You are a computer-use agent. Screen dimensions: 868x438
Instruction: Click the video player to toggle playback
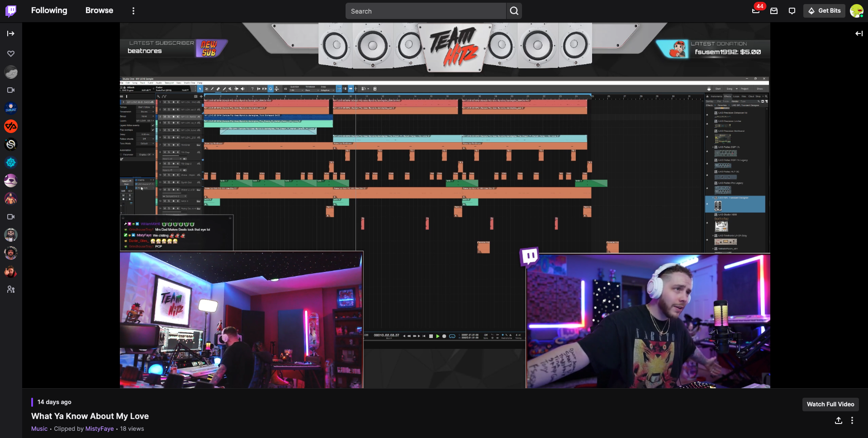coord(445,205)
